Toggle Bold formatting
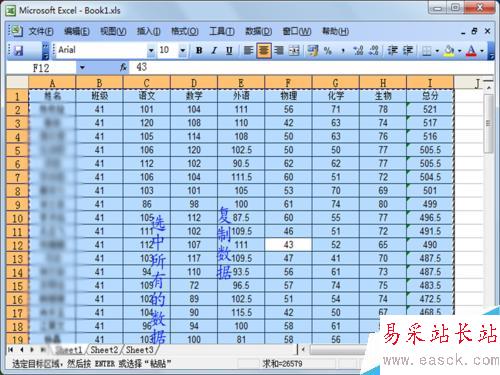This screenshot has width=500, height=375. pyautogui.click(x=199, y=51)
